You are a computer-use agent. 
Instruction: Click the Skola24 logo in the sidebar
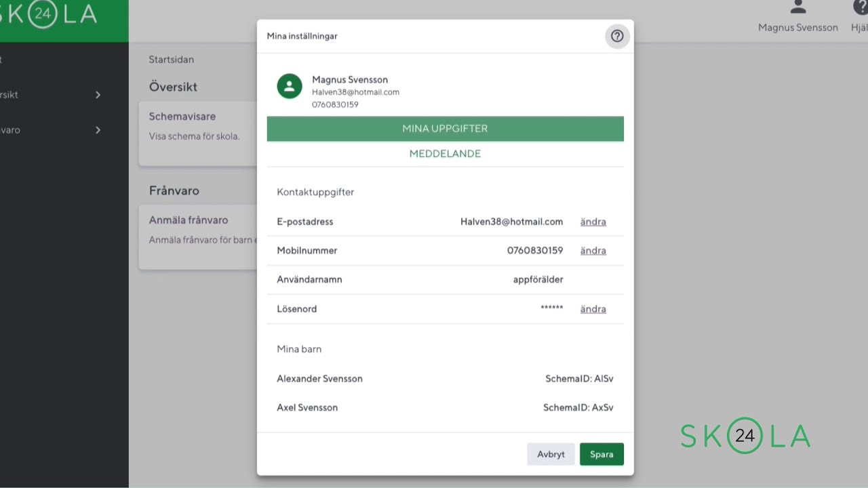tap(49, 15)
